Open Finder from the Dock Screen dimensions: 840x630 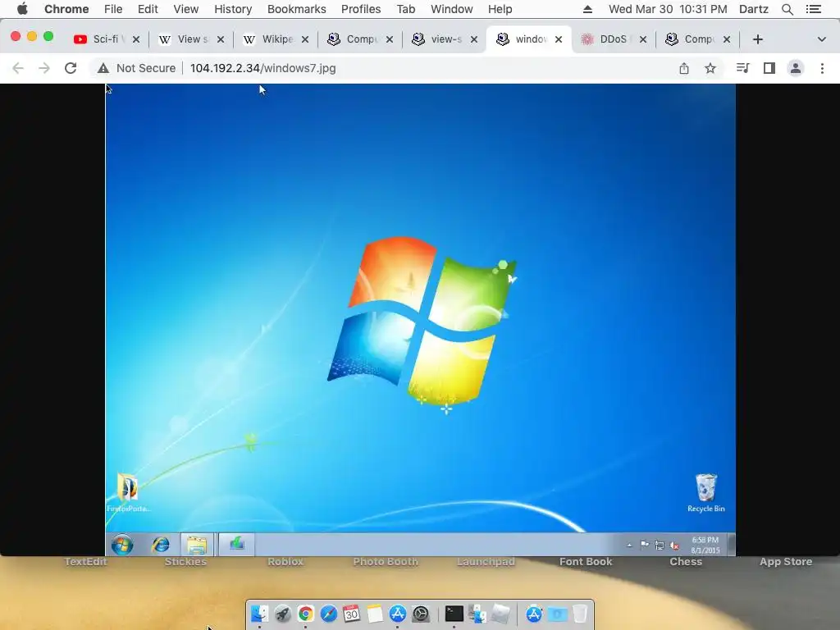pyautogui.click(x=259, y=614)
